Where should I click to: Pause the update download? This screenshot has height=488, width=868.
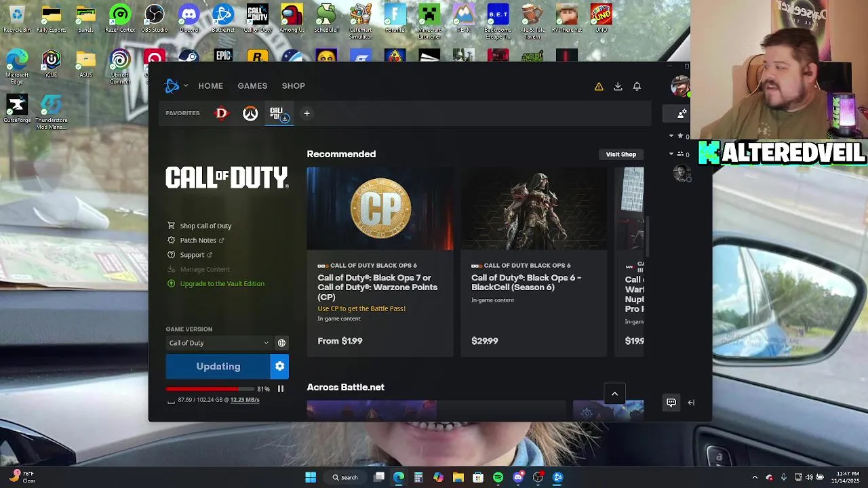[x=281, y=389]
